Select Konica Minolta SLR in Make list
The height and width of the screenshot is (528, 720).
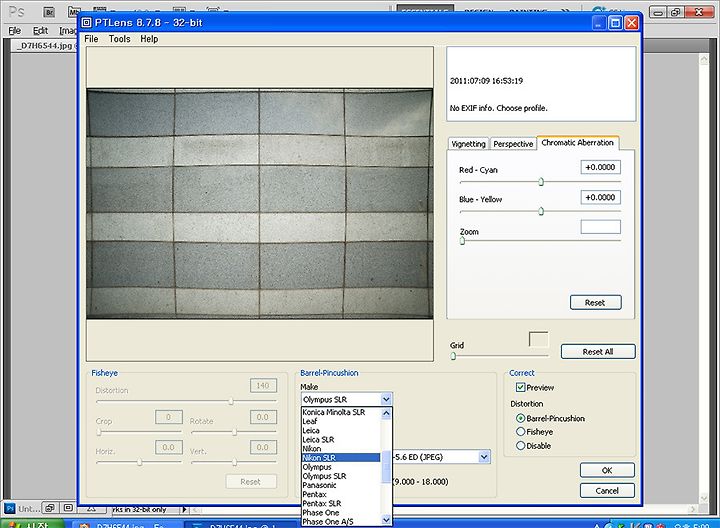pos(341,412)
